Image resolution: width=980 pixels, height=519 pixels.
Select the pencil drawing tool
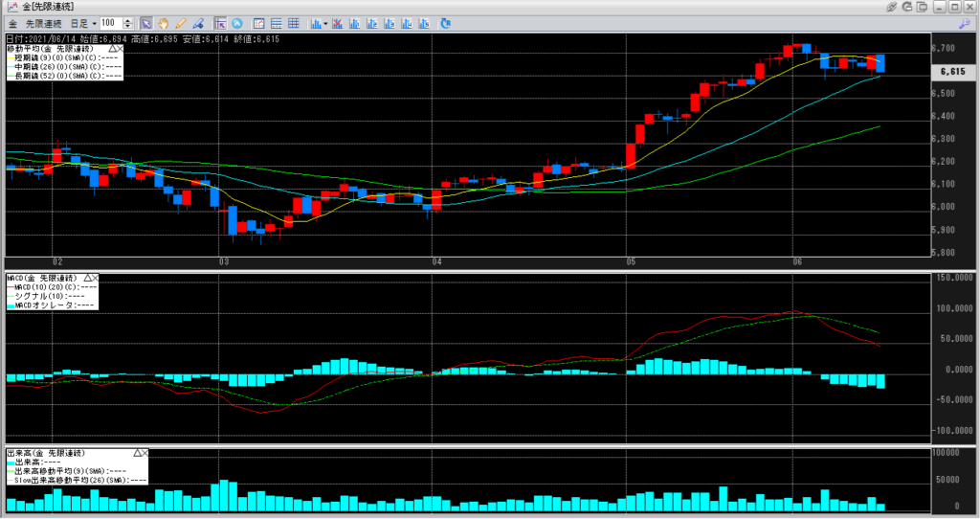tap(180, 22)
